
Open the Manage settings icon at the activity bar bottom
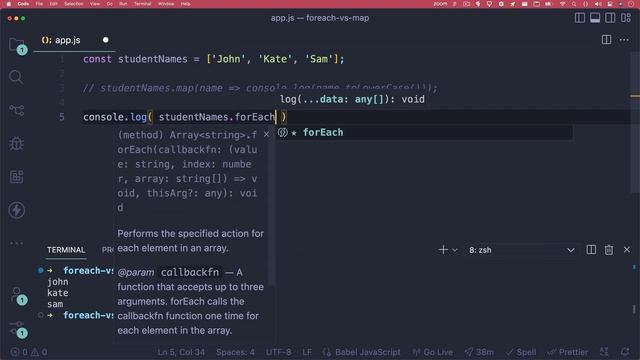pos(18,329)
